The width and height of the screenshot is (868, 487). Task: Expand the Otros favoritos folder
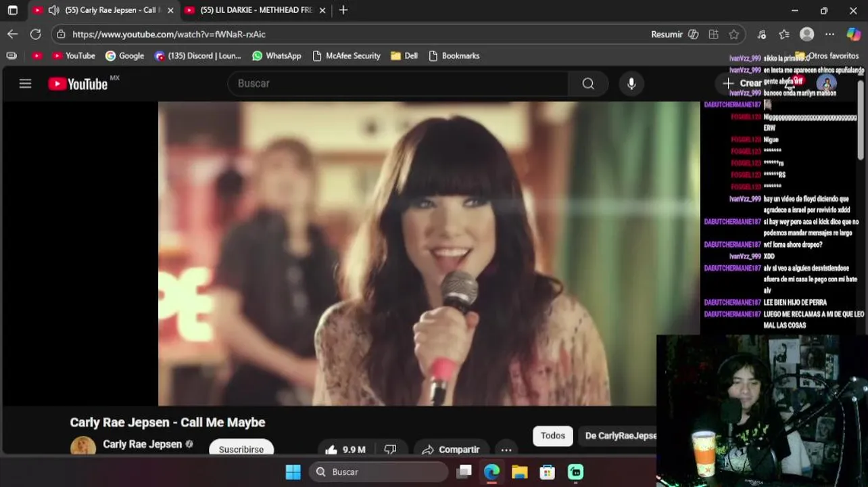click(x=827, y=55)
